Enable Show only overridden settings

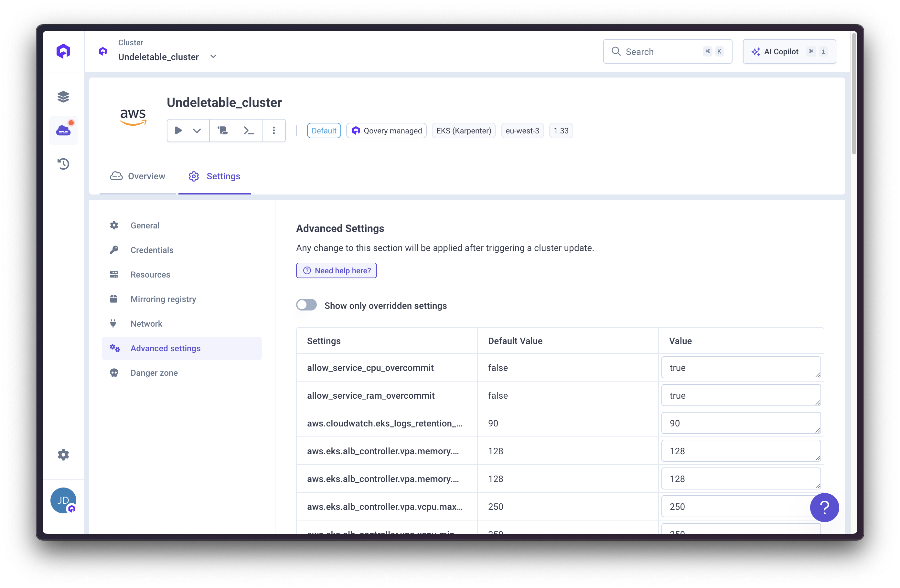click(x=306, y=305)
